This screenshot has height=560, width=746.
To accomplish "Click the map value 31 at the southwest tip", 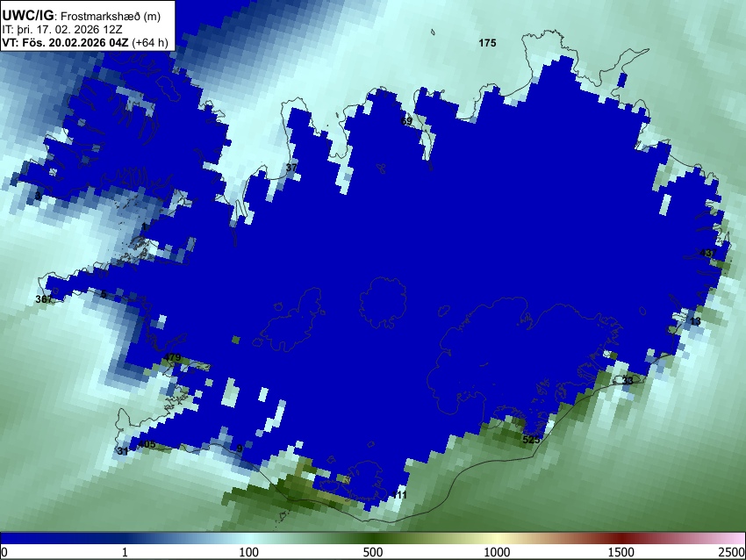I will (123, 451).
